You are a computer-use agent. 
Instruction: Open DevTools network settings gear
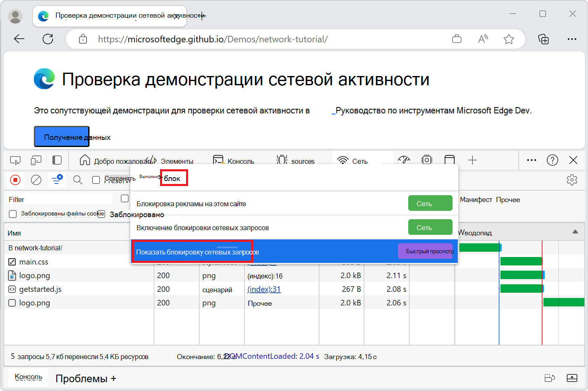(x=572, y=180)
